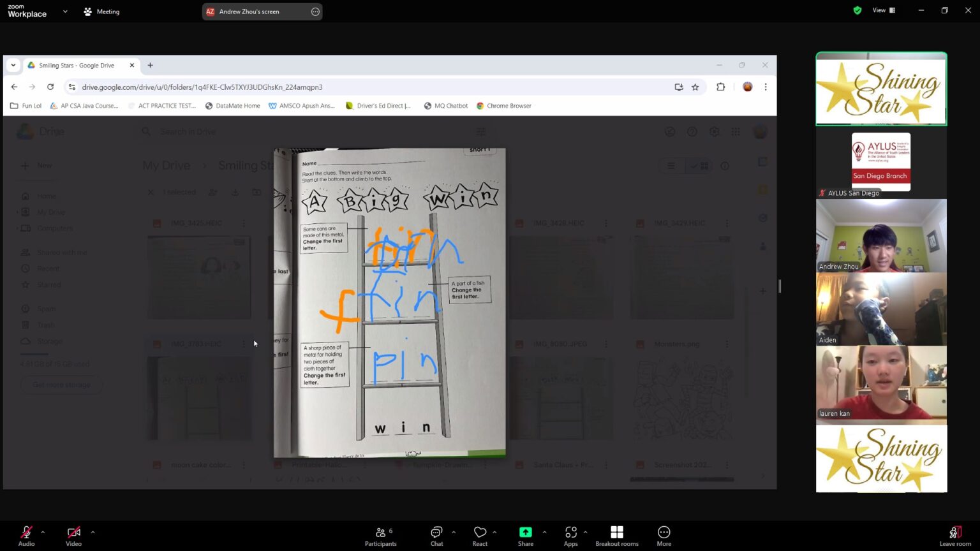Image resolution: width=980 pixels, height=551 pixels.
Task: Open Fun Lol bookmarks folder
Action: tap(26, 106)
